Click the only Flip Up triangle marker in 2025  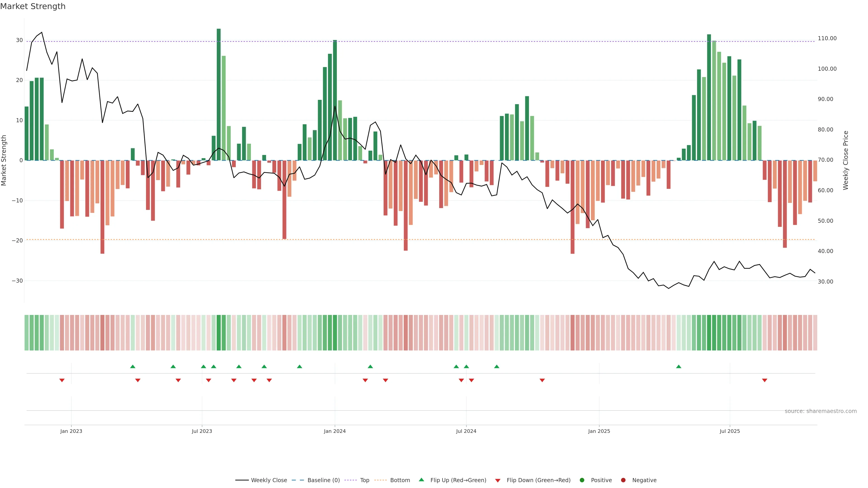point(679,366)
